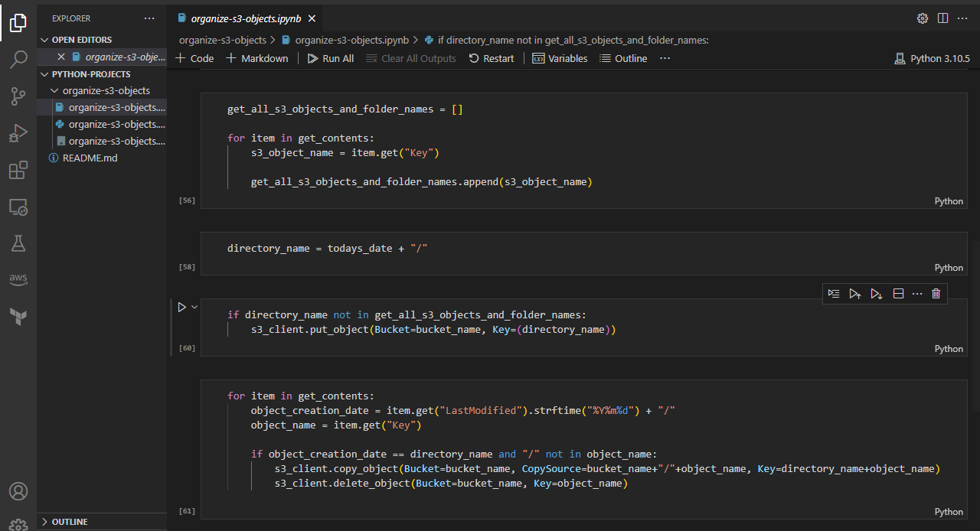Select the notebook file in project tree
The width and height of the screenshot is (980, 531).
point(102,107)
